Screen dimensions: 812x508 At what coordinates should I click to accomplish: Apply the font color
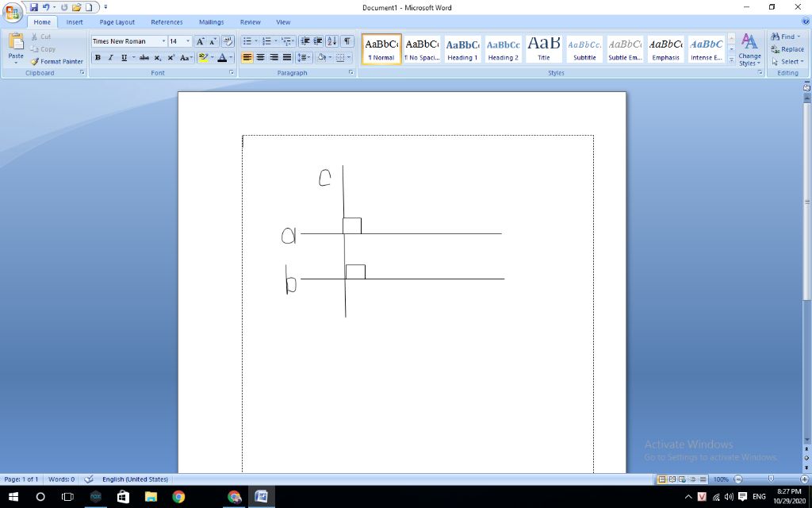point(222,57)
